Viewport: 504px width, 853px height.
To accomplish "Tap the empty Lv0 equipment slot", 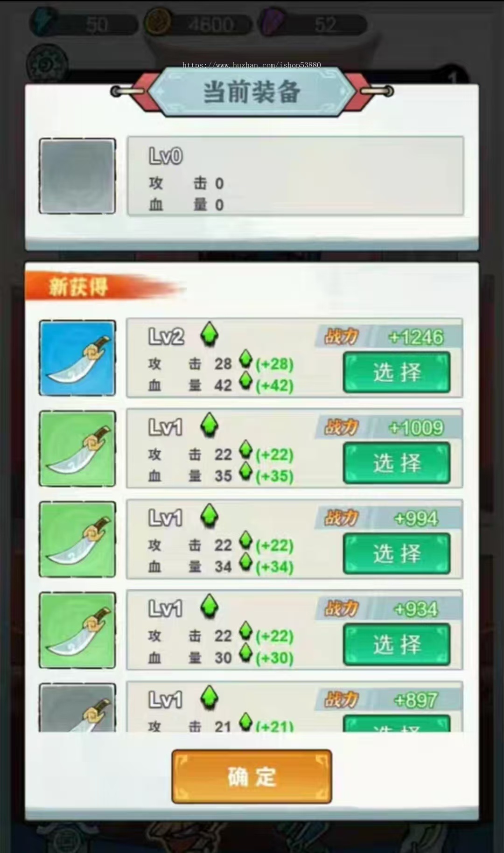I will coord(77,176).
